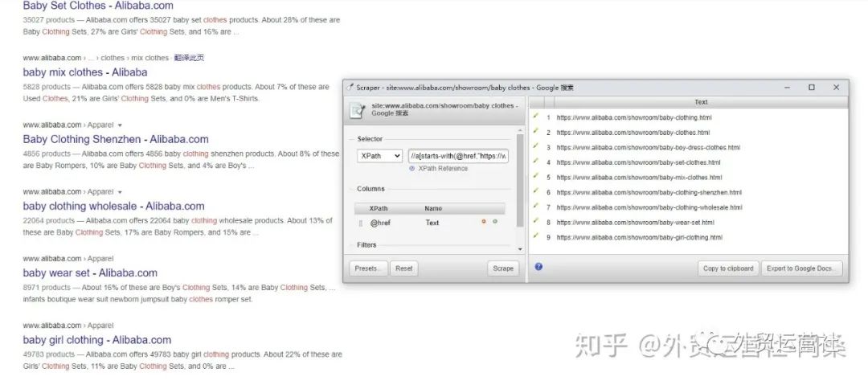Click the Name header in Columns table
Image resolution: width=868 pixels, height=381 pixels.
(433, 208)
